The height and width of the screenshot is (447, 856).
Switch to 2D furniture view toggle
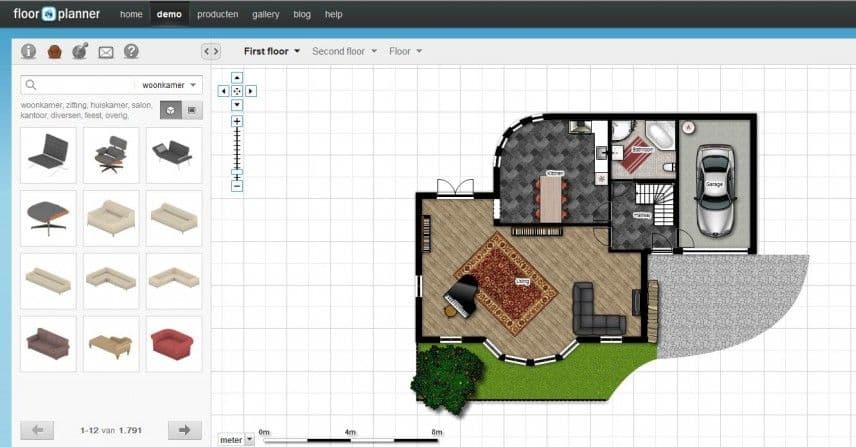192,109
